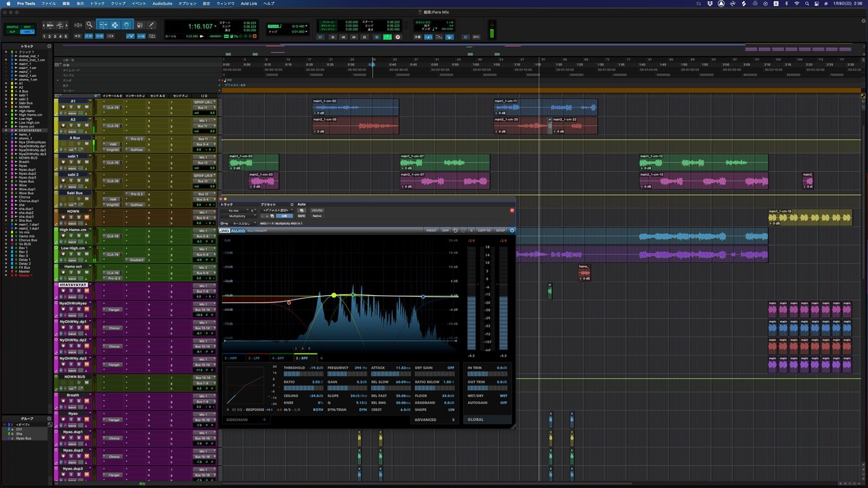Image resolution: width=868 pixels, height=488 pixels.
Task: Click the undo arrow in Multiplicity header
Action: (x=455, y=230)
